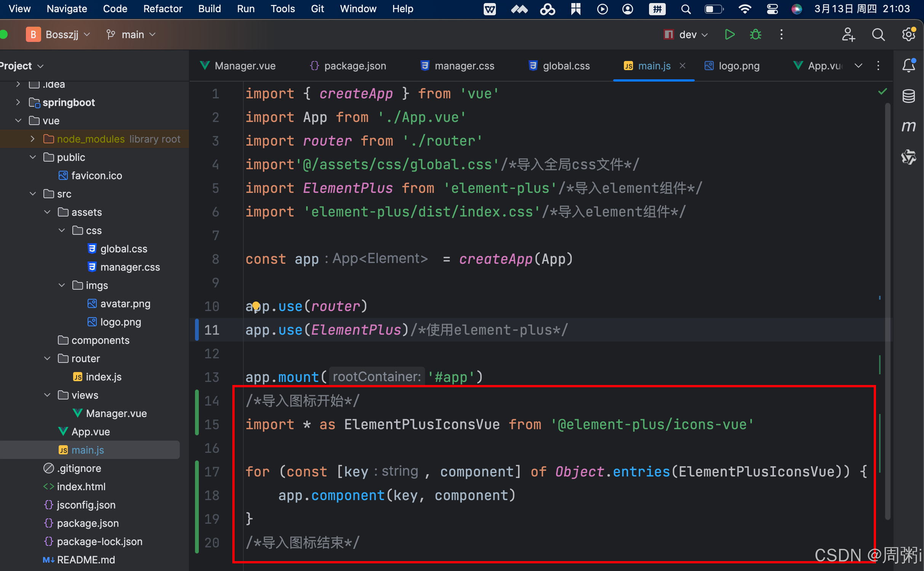The width and height of the screenshot is (924, 571).
Task: Run the dev configuration with the play icon
Action: tap(730, 34)
